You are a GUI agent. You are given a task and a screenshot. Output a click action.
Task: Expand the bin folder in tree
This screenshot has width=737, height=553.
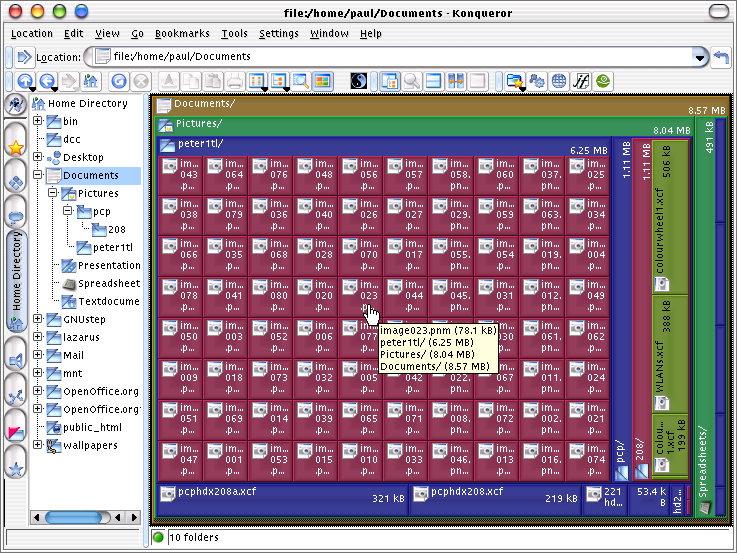pos(38,121)
